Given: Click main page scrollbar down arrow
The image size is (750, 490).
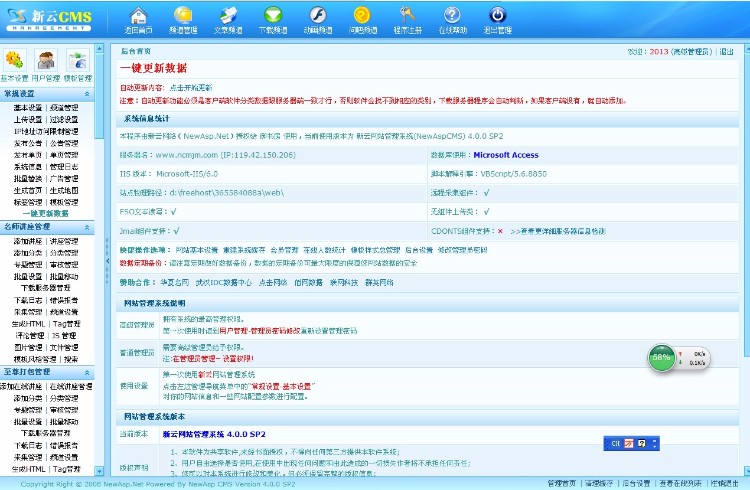Looking at the screenshot, I should (746, 471).
